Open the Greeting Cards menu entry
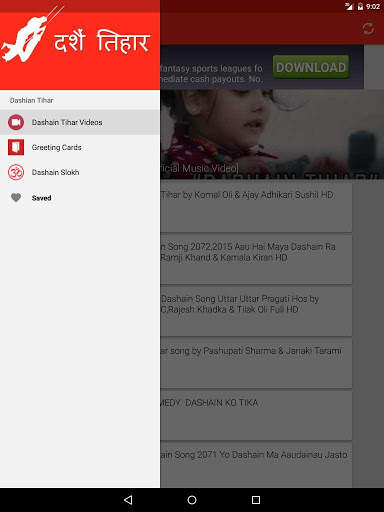The height and width of the screenshot is (512, 384). [80, 147]
